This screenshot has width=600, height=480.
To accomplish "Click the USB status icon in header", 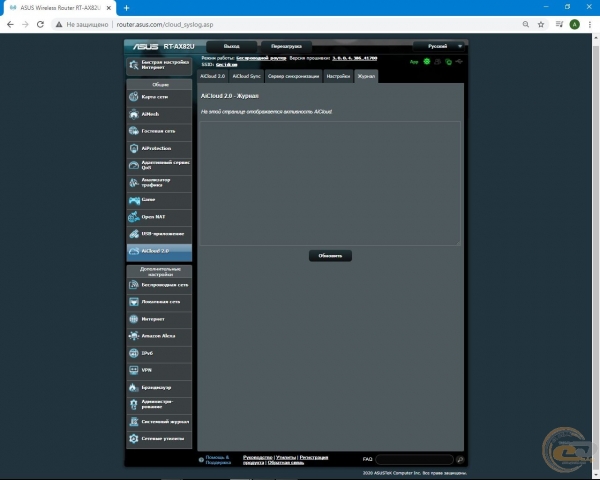I will (459, 61).
